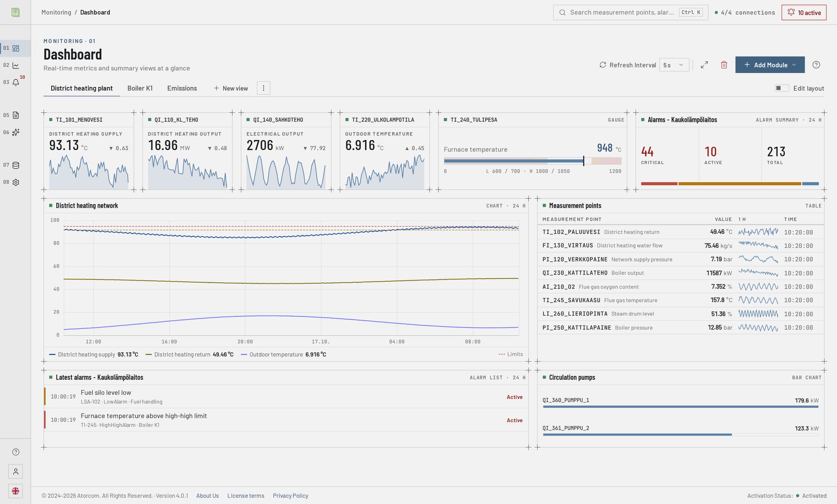Screen dimensions: 837x504
Task: Click the application logo in top-left
Action: (16, 12)
